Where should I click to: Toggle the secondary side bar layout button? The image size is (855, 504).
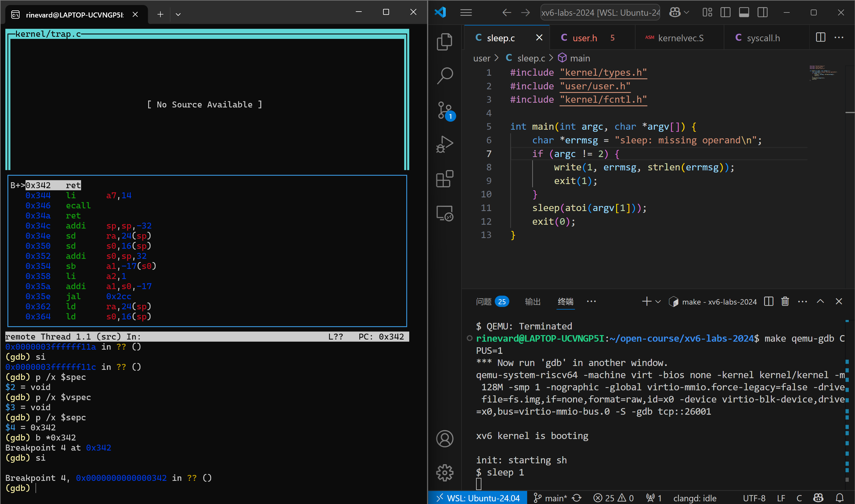pos(763,12)
